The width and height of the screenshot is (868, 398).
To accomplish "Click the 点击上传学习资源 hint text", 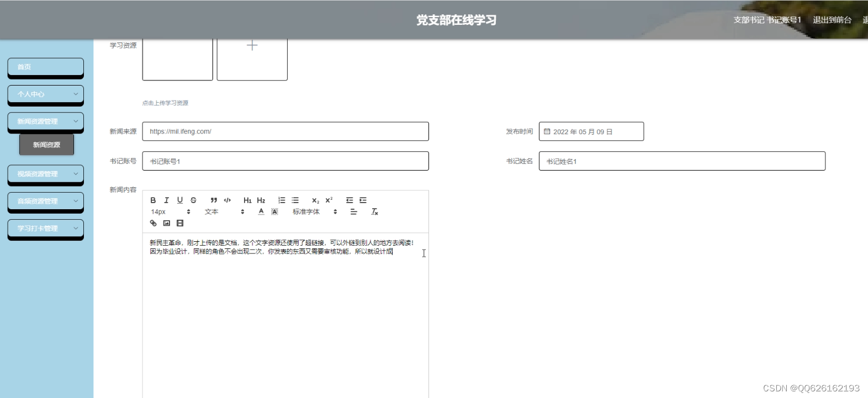I will coord(165,103).
